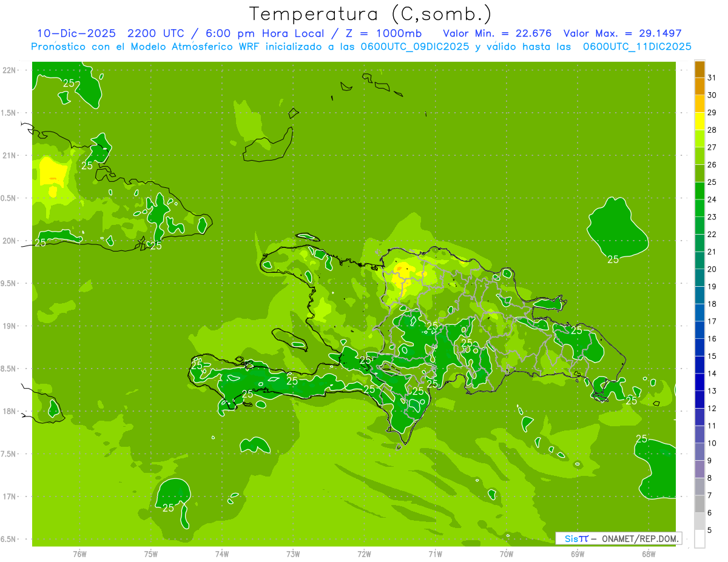Click the "8" value on the color scale
Viewport: 728px width, 562px height.
coord(710,478)
